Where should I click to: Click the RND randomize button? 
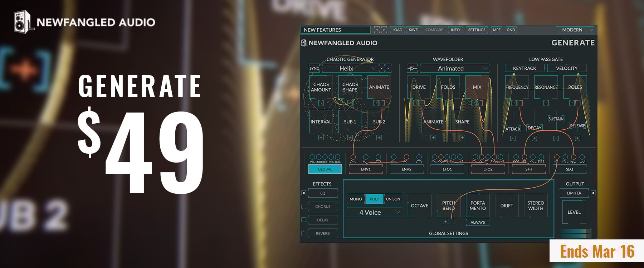pos(511,30)
